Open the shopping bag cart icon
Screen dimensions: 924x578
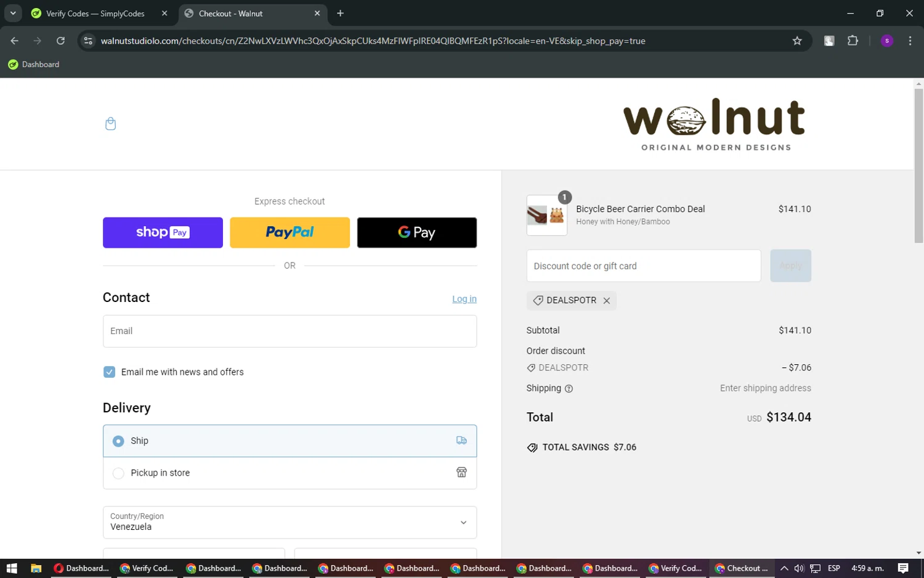[x=110, y=124]
